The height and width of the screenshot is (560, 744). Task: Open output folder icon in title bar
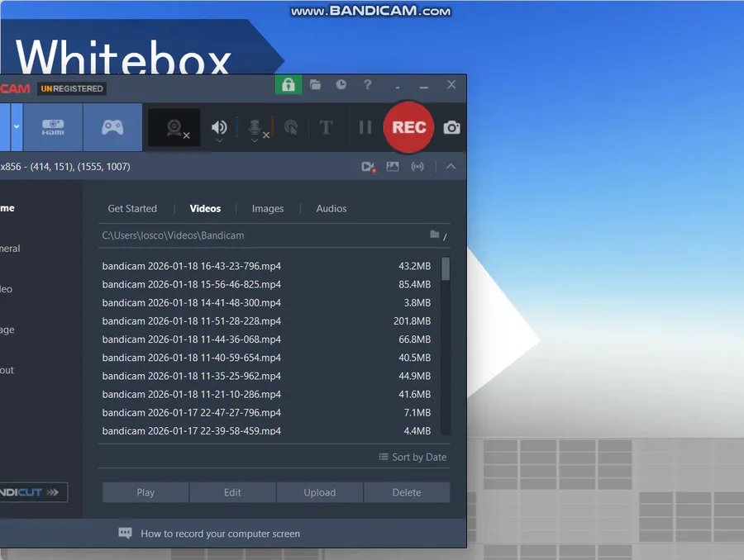315,85
